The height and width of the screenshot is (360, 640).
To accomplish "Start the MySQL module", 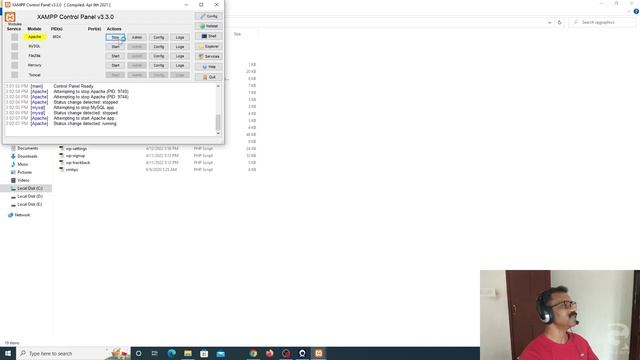I will [116, 47].
